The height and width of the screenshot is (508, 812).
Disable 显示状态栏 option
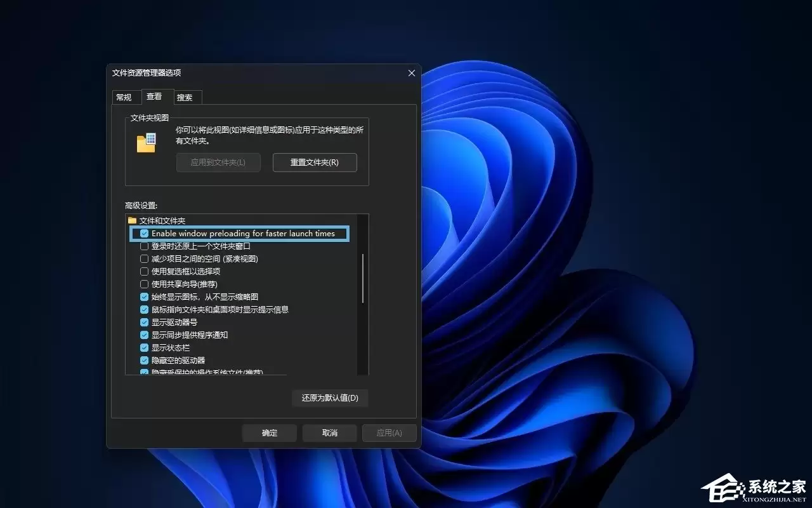[144, 347]
